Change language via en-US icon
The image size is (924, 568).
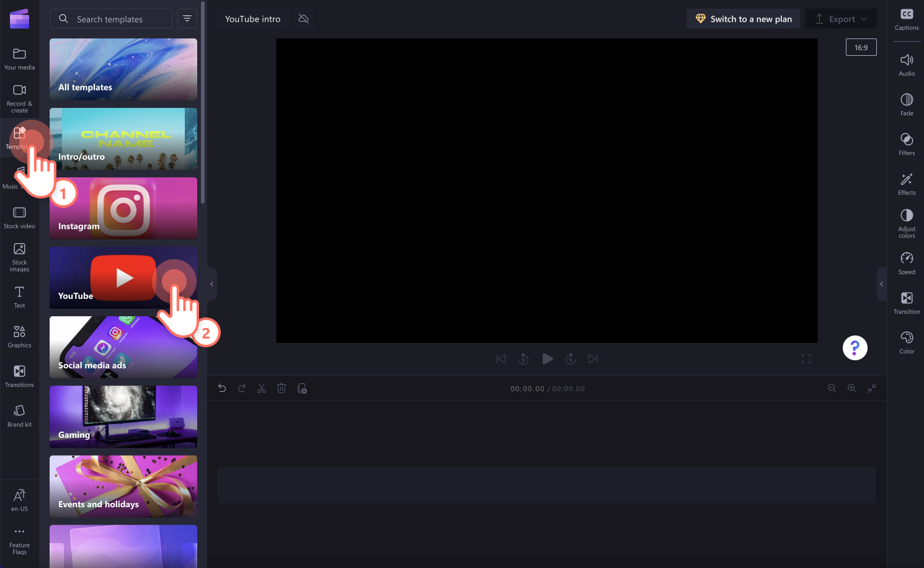click(19, 500)
